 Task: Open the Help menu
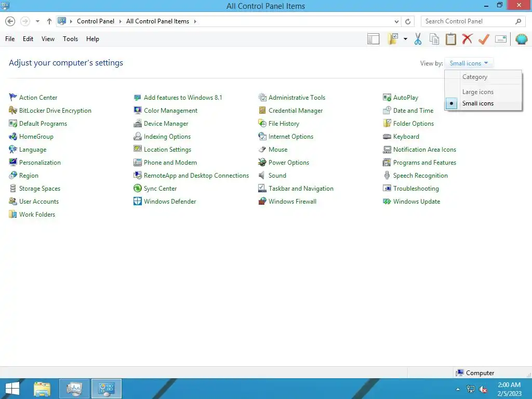(x=92, y=39)
